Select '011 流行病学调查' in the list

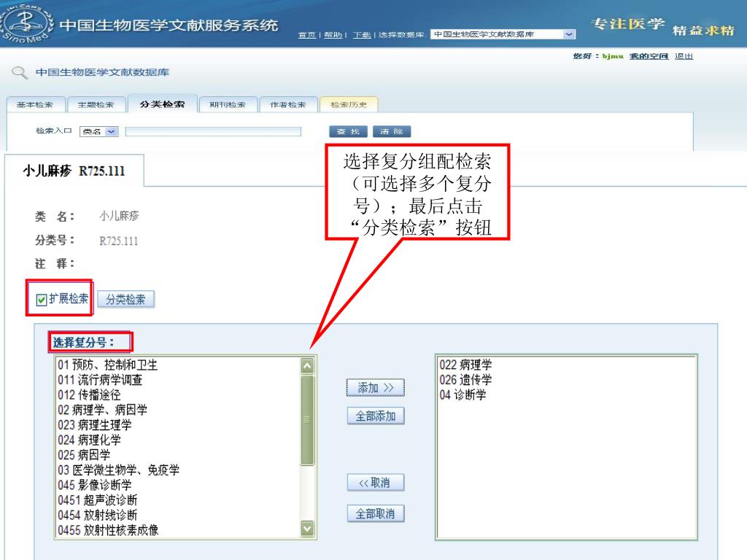[179, 380]
